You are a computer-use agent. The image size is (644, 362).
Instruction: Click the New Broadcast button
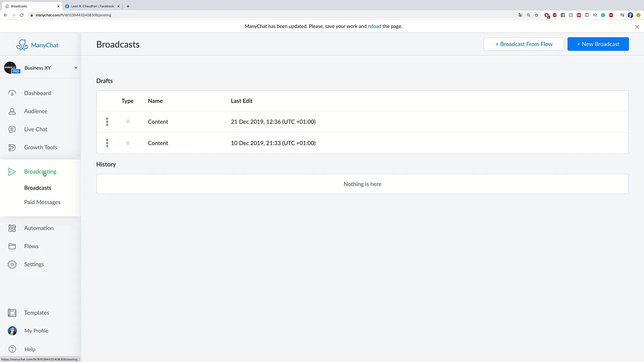click(598, 44)
